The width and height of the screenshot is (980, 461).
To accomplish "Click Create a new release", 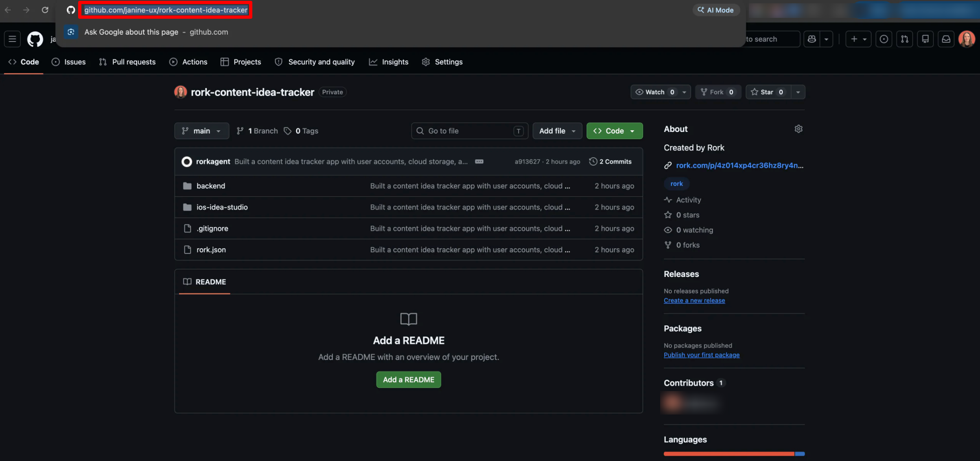I will coord(694,301).
